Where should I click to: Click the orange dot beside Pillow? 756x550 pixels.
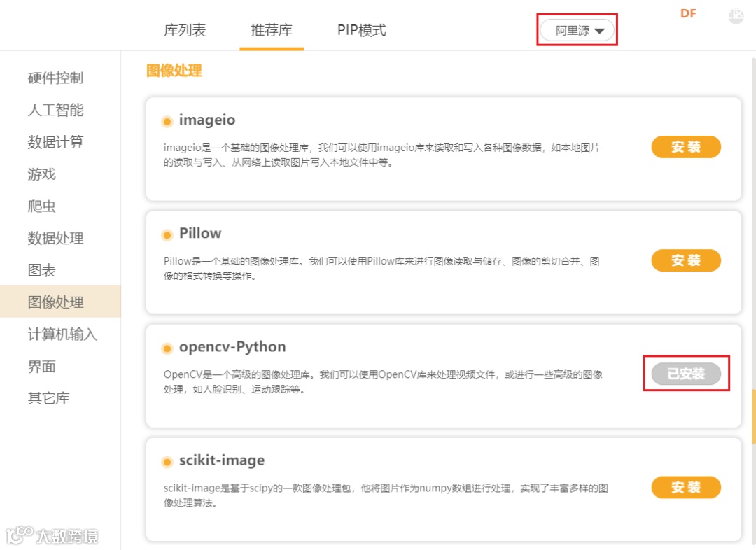tap(167, 235)
